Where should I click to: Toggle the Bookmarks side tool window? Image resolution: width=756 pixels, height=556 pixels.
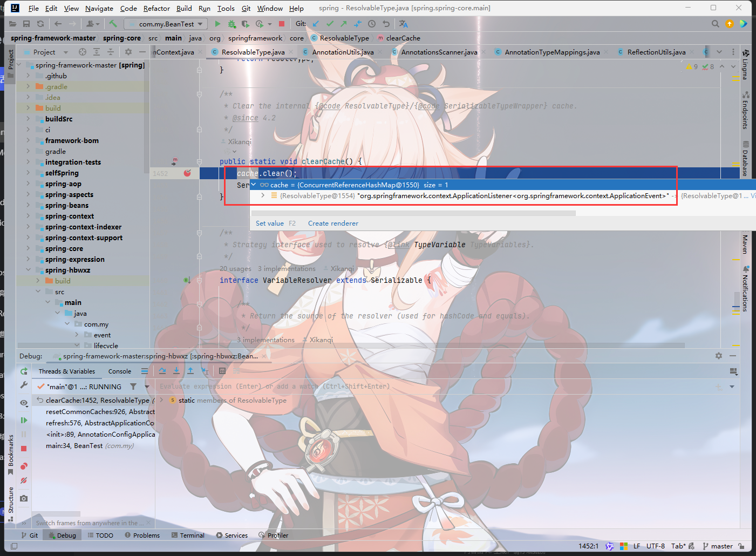point(10,455)
